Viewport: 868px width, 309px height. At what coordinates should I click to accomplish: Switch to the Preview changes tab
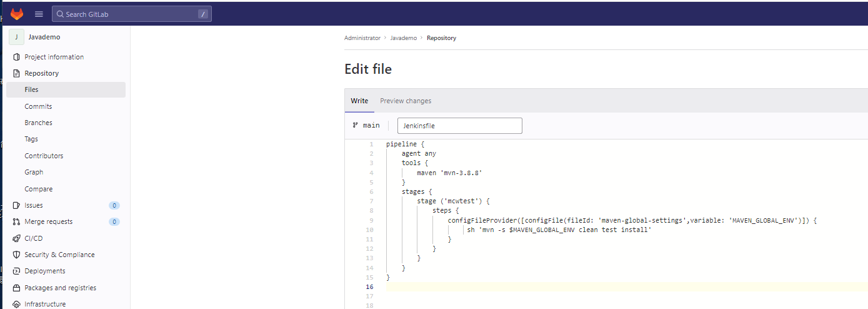406,101
